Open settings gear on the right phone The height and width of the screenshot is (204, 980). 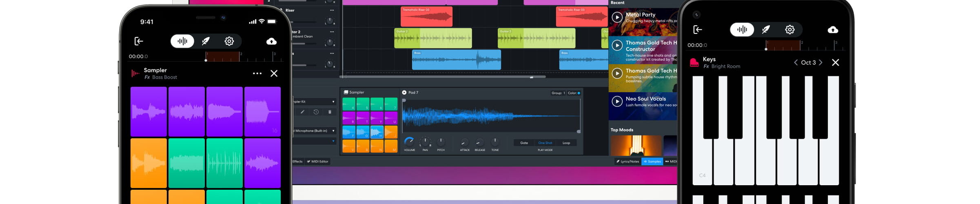tap(789, 29)
